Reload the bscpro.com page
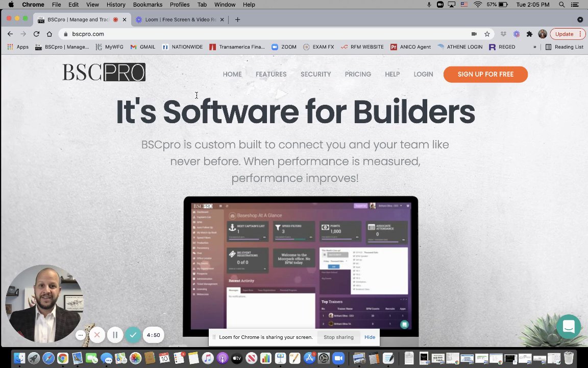The image size is (588, 368). pos(36,34)
